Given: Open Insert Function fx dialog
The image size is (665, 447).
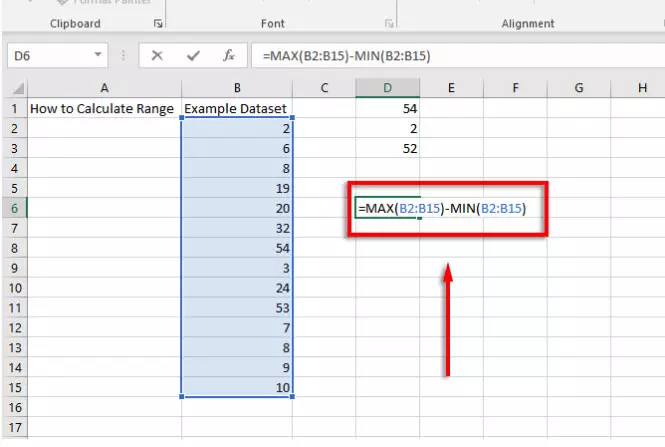Looking at the screenshot, I should tap(229, 56).
